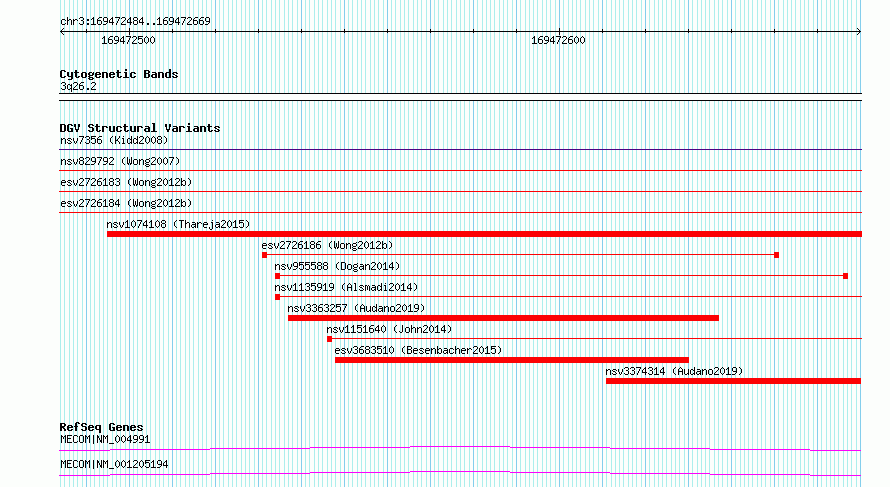Click the RefSeq Genes track heading
This screenshot has width=890, height=487.
click(101, 427)
